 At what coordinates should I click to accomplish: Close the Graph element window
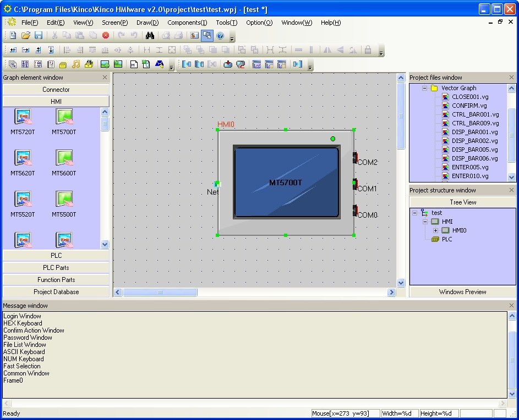105,77
